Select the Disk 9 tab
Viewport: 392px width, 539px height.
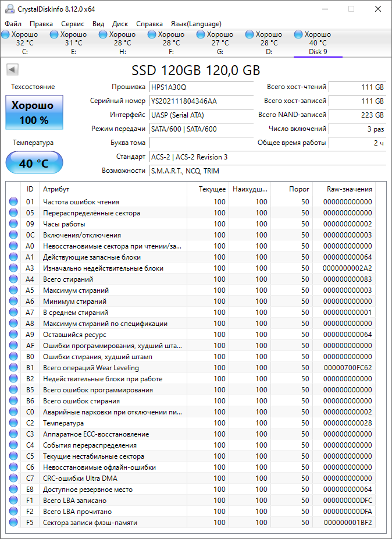[318, 43]
